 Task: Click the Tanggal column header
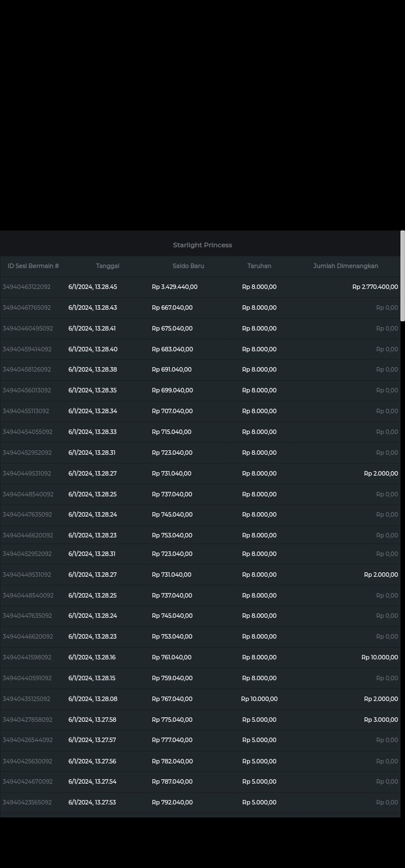pyautogui.click(x=107, y=266)
